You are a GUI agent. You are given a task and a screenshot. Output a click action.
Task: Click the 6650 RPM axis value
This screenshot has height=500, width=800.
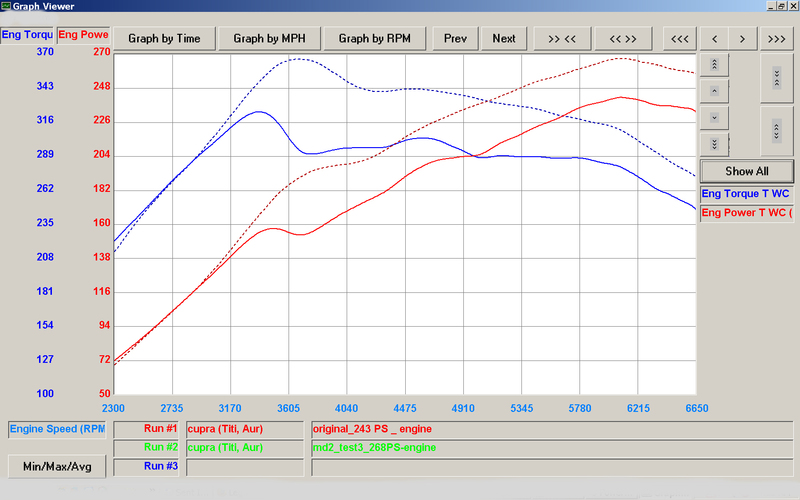point(696,408)
